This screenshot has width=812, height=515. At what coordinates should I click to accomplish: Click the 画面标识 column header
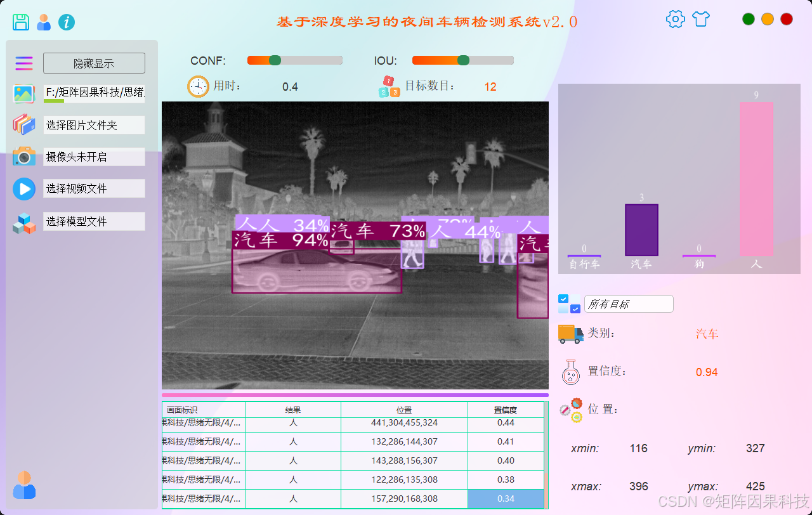(204, 410)
